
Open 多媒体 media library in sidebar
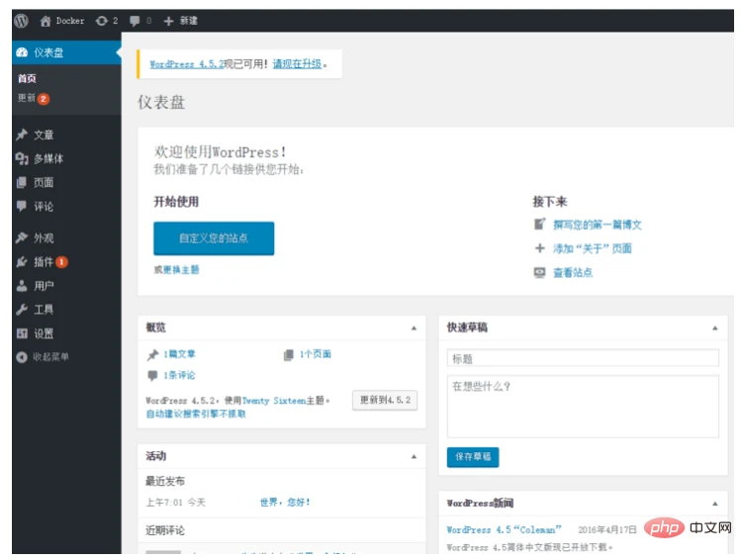(47, 158)
